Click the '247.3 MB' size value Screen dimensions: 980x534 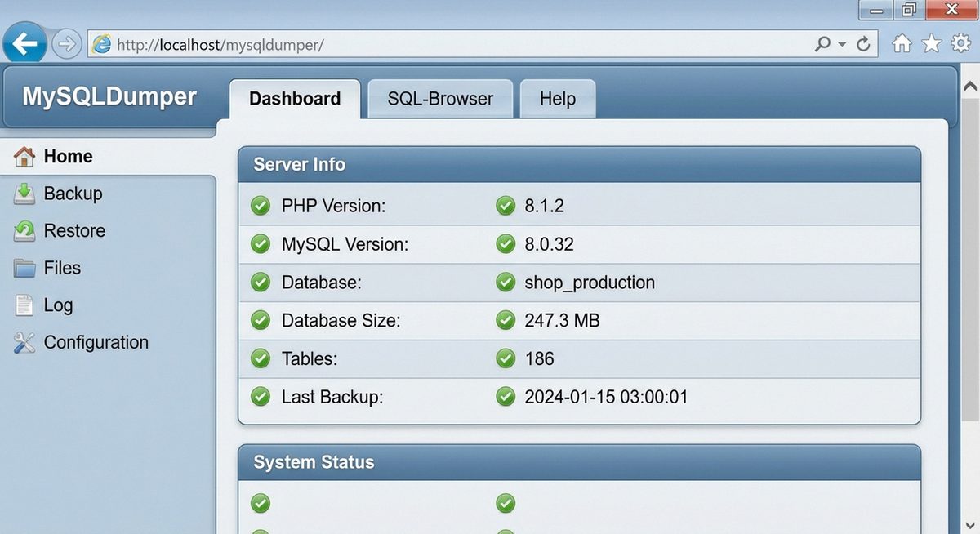tap(562, 321)
